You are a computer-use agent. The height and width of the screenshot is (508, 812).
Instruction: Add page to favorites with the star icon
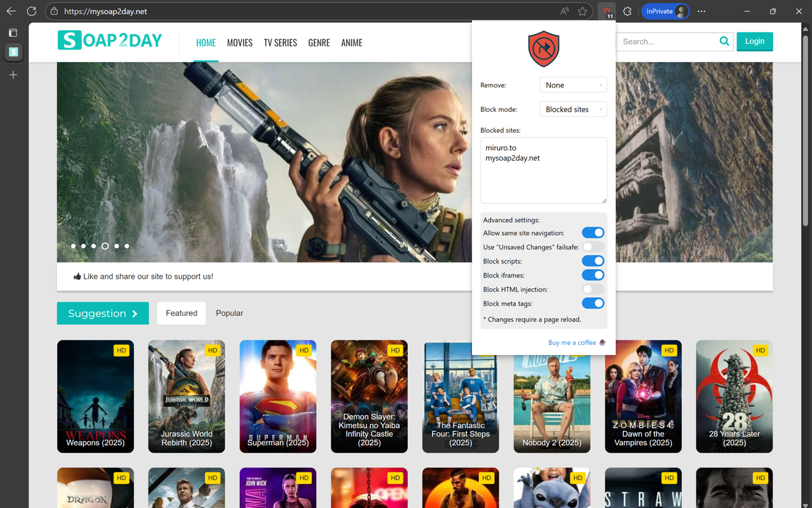click(x=582, y=11)
